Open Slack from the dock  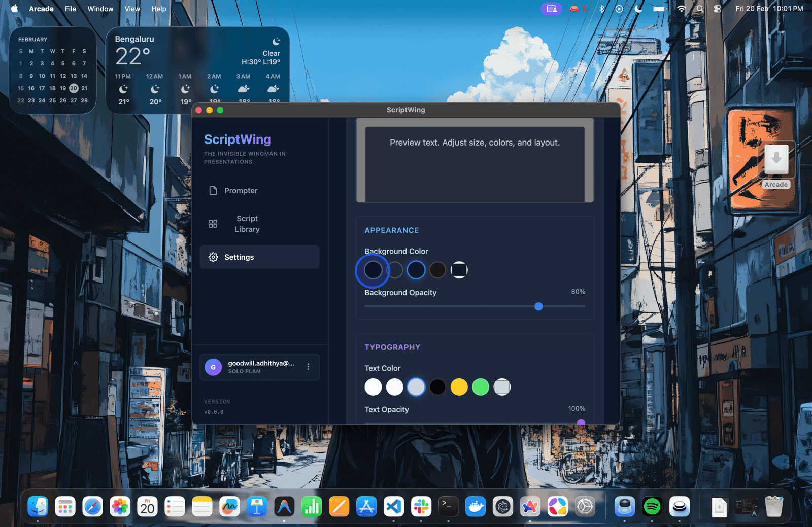(x=421, y=506)
